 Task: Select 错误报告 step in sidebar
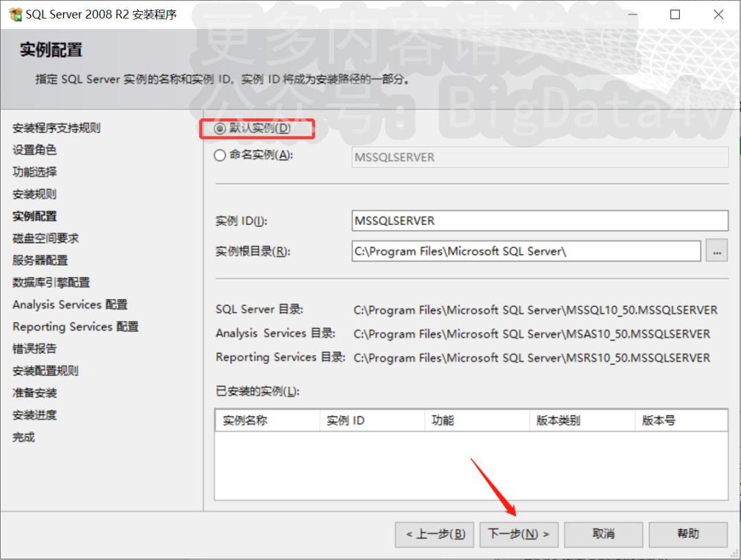pyautogui.click(x=34, y=349)
